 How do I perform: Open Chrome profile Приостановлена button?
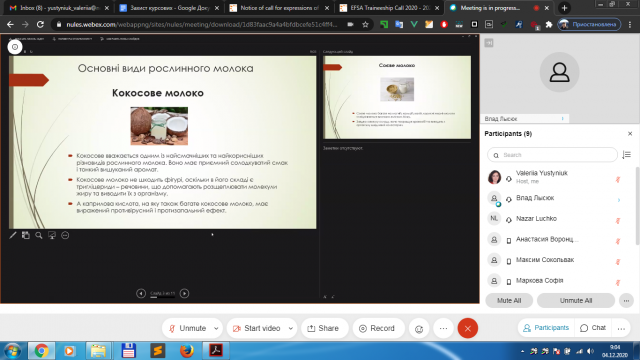589,24
